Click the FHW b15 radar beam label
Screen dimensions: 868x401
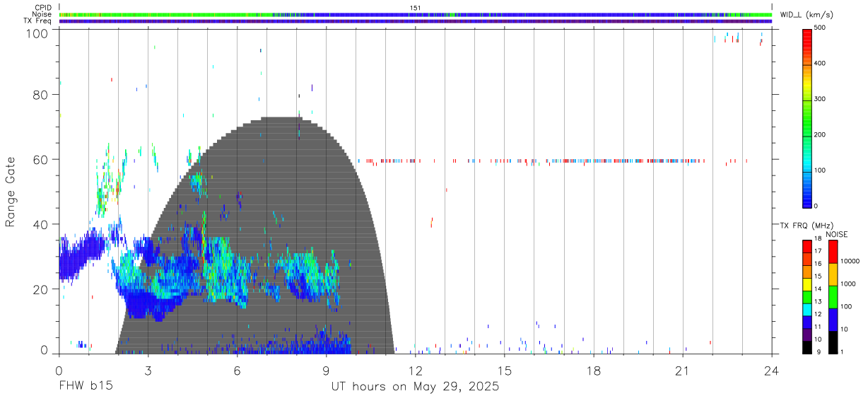coord(86,387)
